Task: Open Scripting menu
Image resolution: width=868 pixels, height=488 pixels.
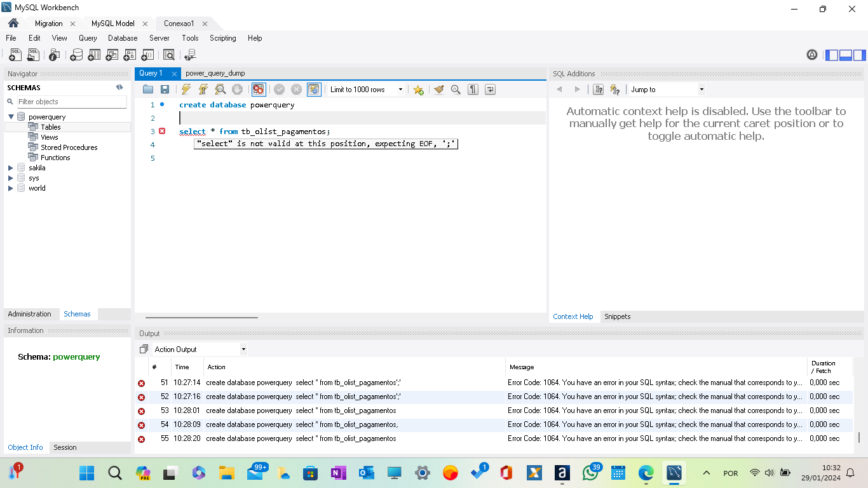Action: coord(223,38)
